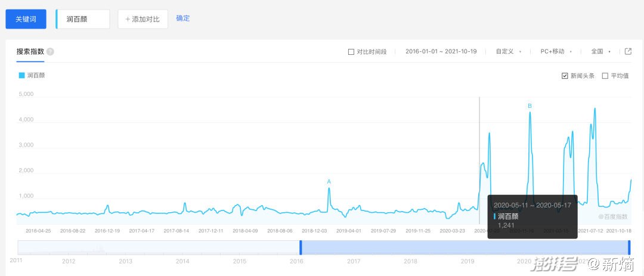The image size is (644, 276).
Task: Open the 2016-01-01 ~ 2021-10-19 date picker
Action: tap(441, 52)
